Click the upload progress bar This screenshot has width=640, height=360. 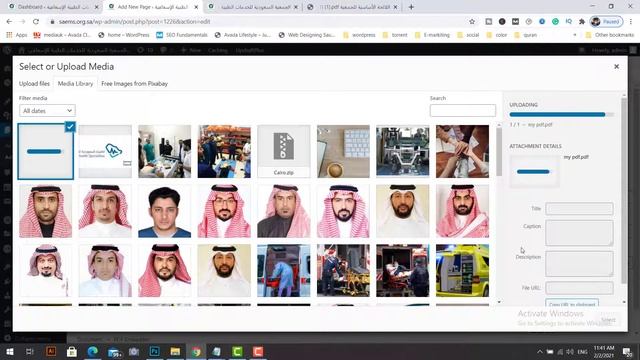click(x=561, y=115)
